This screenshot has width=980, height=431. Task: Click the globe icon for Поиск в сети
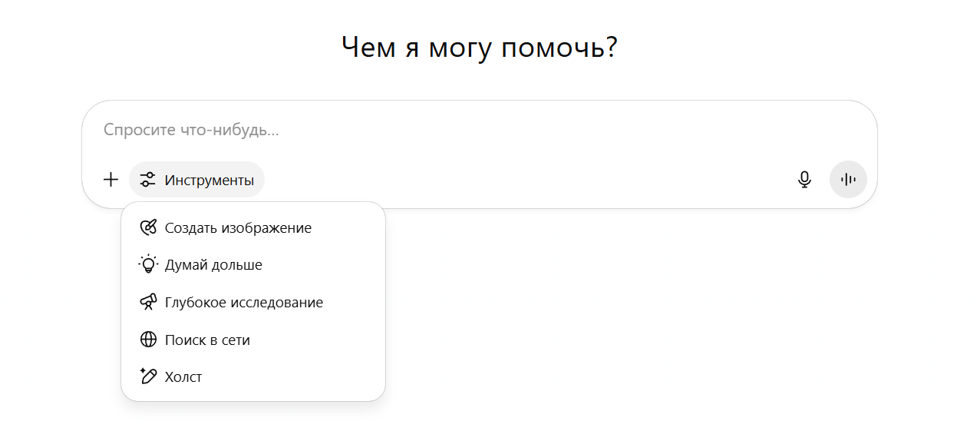(148, 340)
